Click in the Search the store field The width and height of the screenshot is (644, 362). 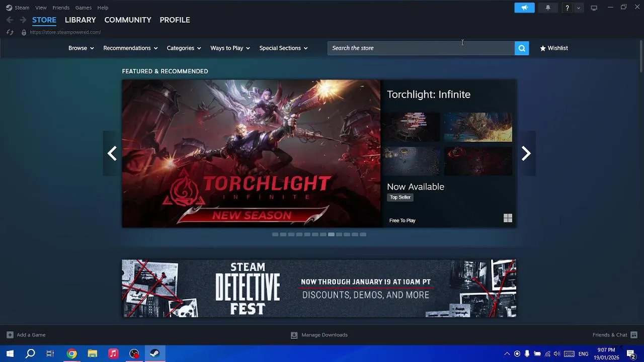pos(421,48)
